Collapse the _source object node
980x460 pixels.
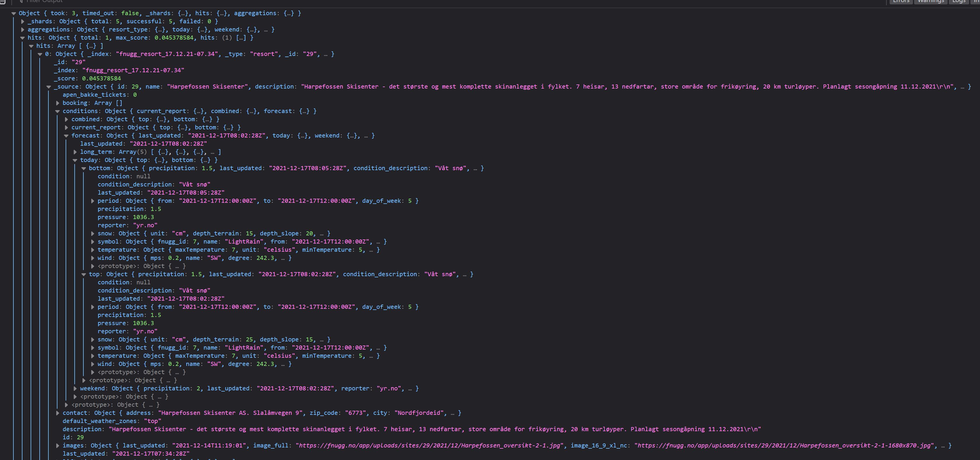point(49,87)
